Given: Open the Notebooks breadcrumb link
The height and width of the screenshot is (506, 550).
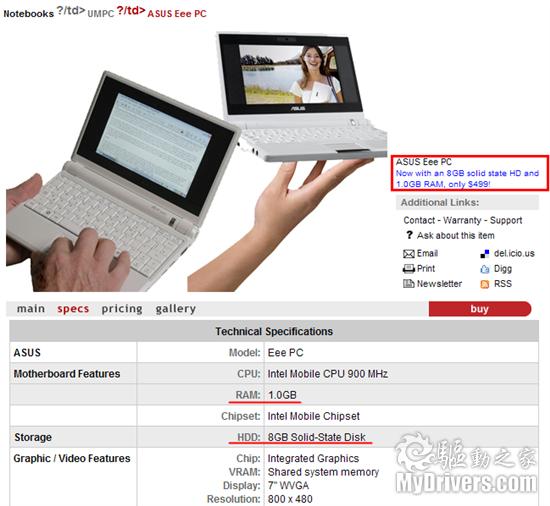Looking at the screenshot, I should pos(28,14).
